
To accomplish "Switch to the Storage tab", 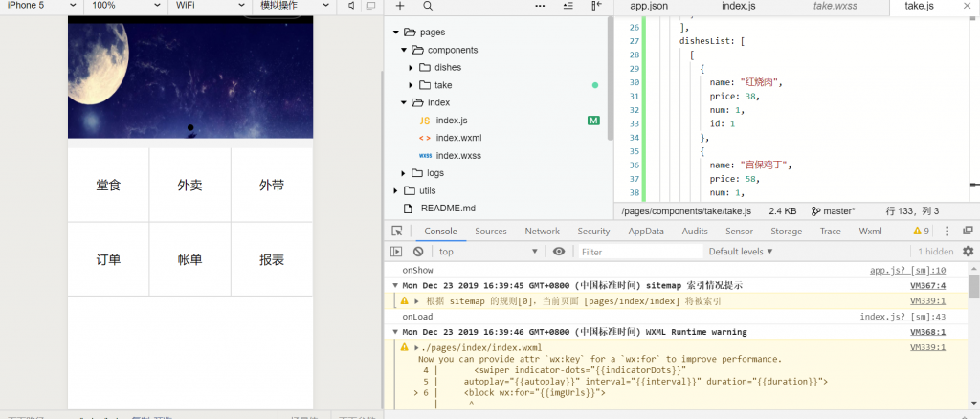I will (x=786, y=232).
